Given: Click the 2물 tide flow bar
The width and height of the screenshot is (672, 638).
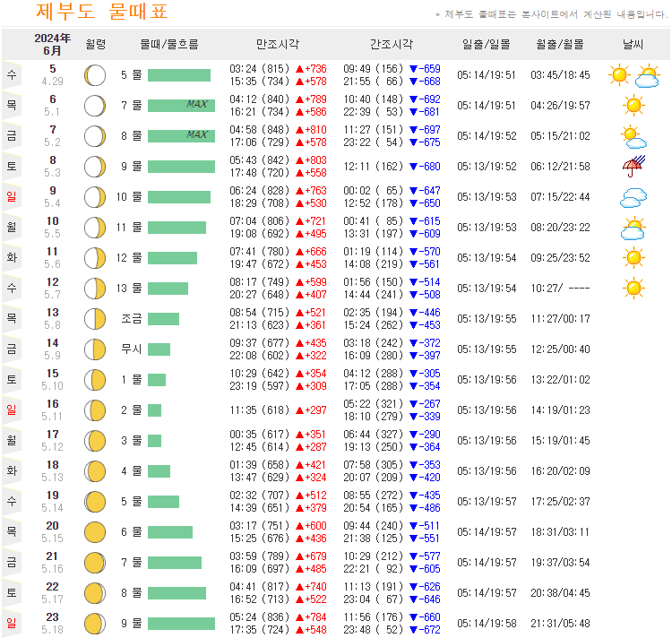Looking at the screenshot, I should click(154, 410).
